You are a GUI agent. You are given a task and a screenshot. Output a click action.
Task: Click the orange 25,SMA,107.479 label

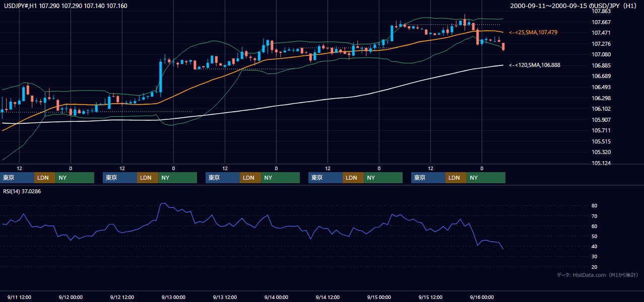click(533, 32)
